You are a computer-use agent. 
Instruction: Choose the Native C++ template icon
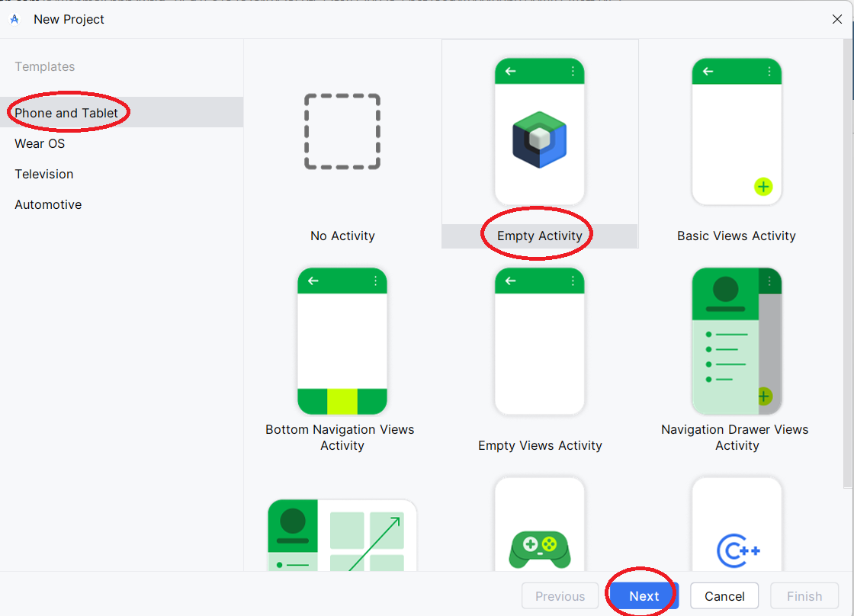(x=737, y=549)
